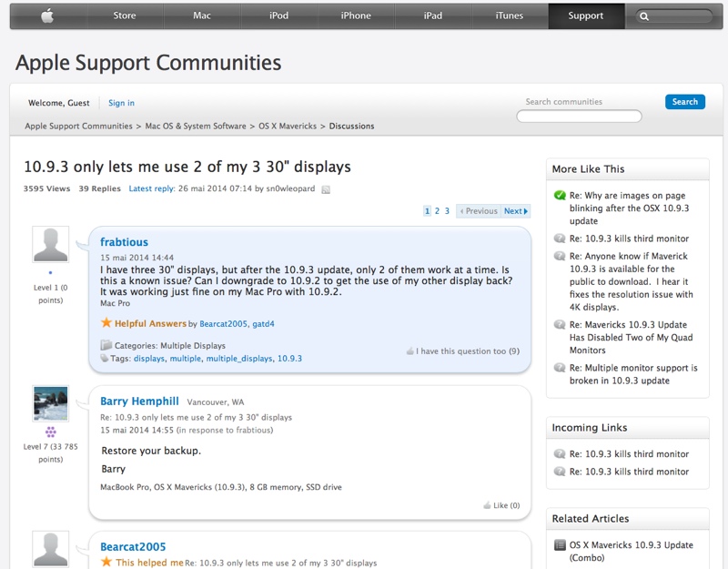Image resolution: width=728 pixels, height=569 pixels.
Task: Click the '10.9.3' tag link
Action: (x=289, y=359)
